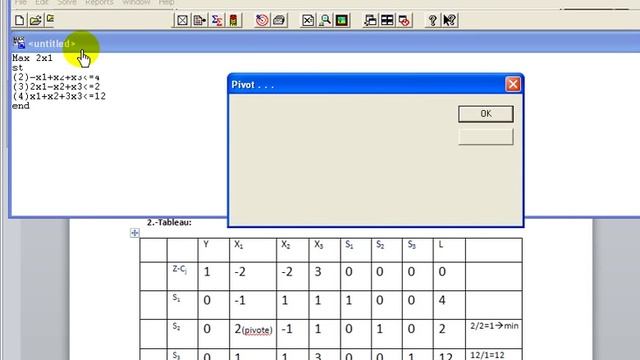Solve the model with the bullseye icon
This screenshot has width=640, height=360.
click(262, 20)
